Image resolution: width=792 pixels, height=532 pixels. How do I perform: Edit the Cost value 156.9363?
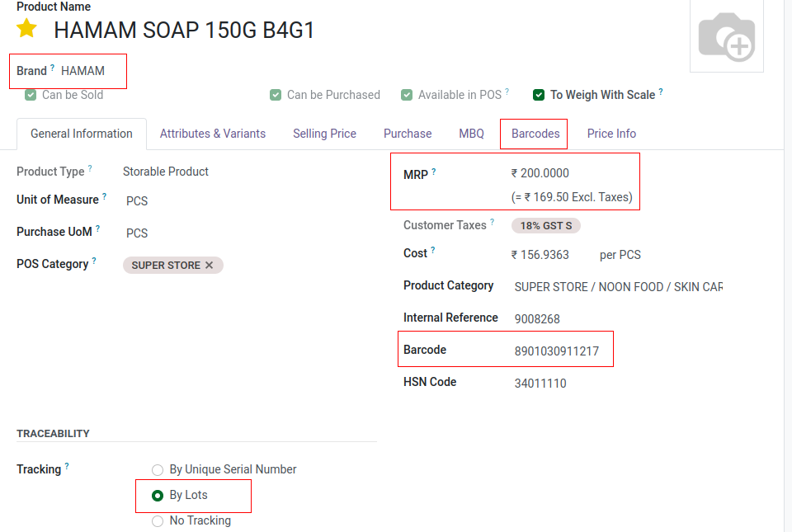pyautogui.click(x=544, y=255)
